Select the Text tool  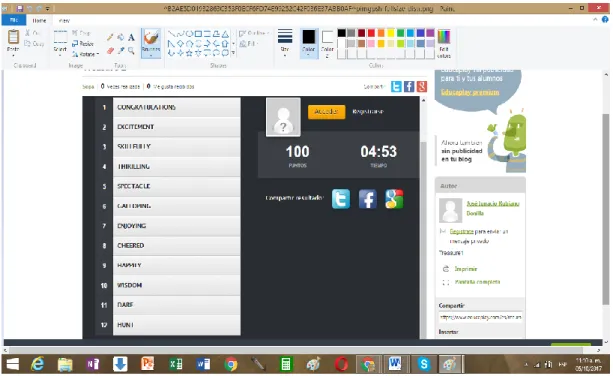coord(131,37)
